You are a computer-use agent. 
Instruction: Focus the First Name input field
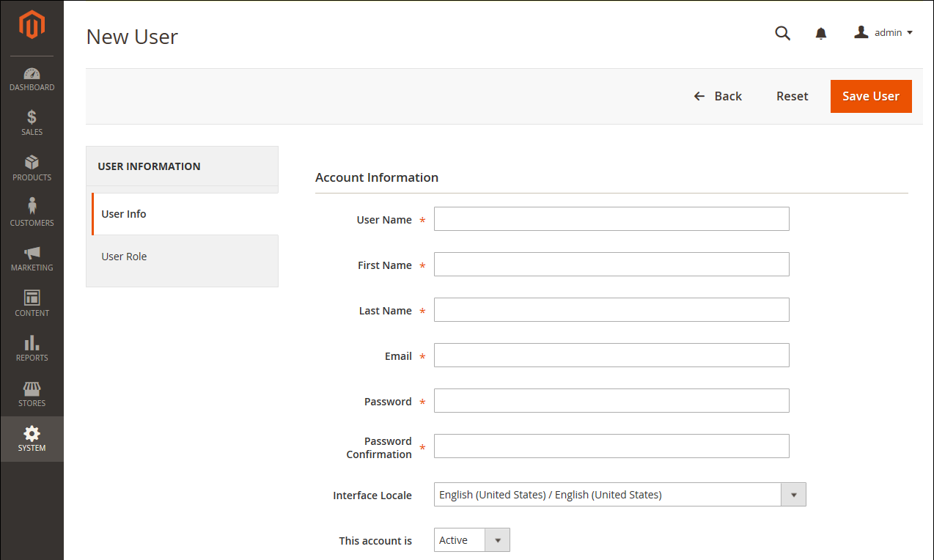point(611,264)
